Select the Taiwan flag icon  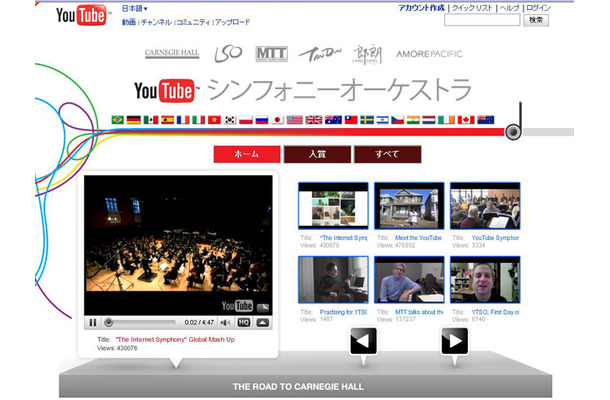tap(351, 120)
